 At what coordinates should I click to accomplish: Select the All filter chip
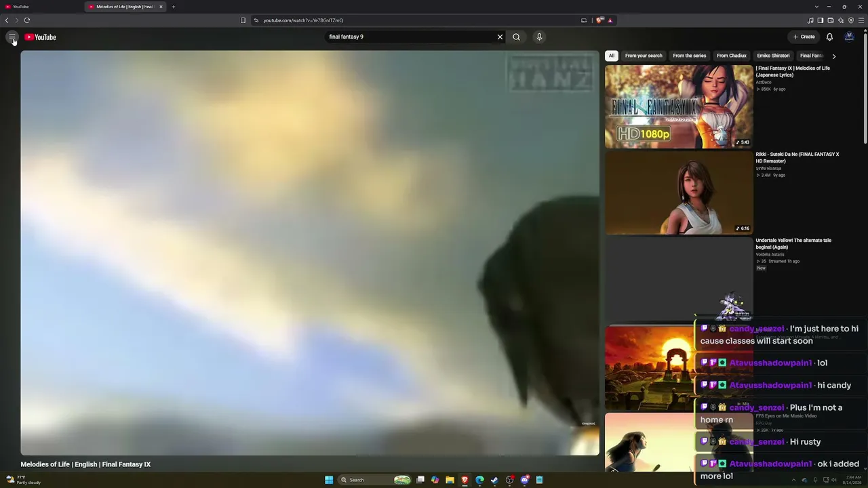[611, 56]
